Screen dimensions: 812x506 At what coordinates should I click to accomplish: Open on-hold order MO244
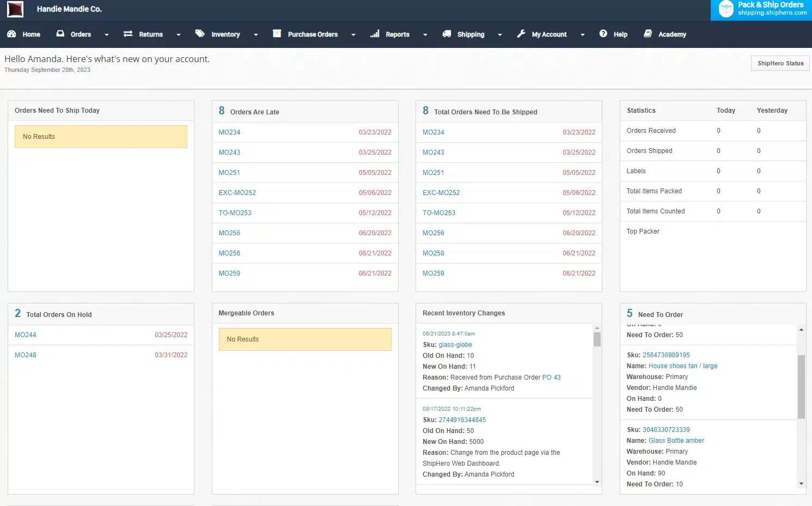click(x=25, y=335)
